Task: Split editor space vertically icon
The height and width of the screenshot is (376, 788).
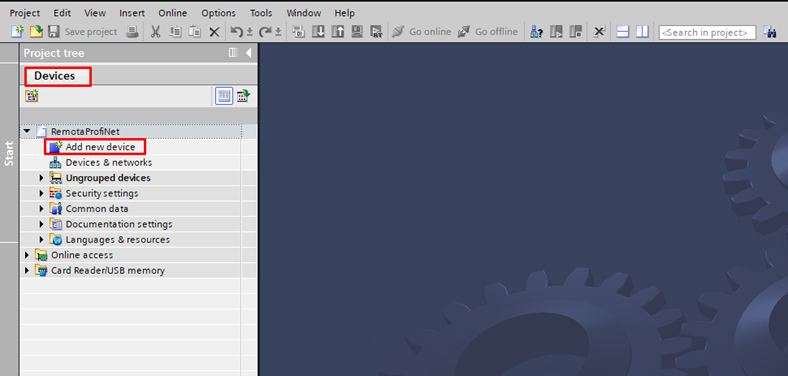Action: (642, 32)
